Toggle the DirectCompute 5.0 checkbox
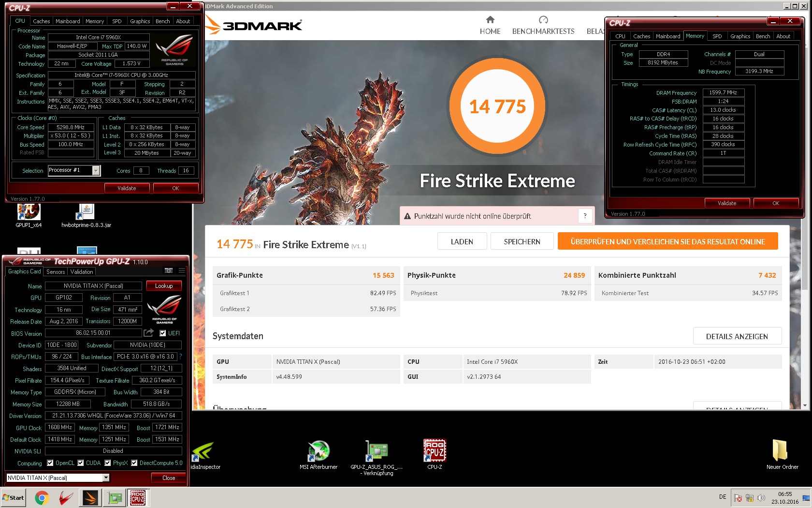Screen dimensions: 812x508 [134, 463]
